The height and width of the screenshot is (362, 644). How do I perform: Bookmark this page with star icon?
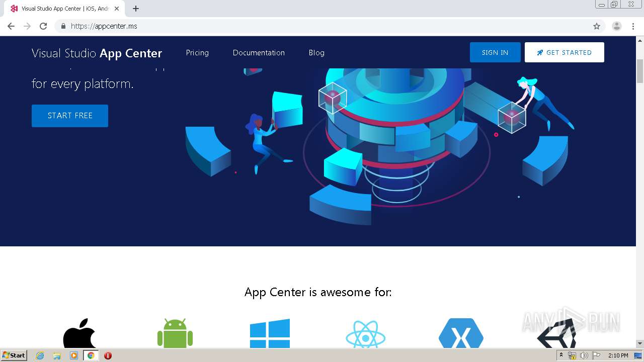[x=597, y=26]
